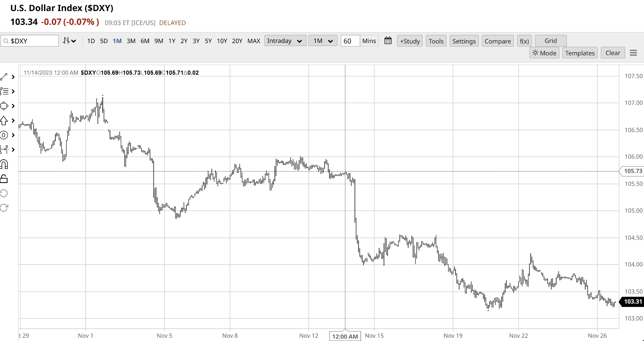Select the trend line drawing tool

coord(4,77)
